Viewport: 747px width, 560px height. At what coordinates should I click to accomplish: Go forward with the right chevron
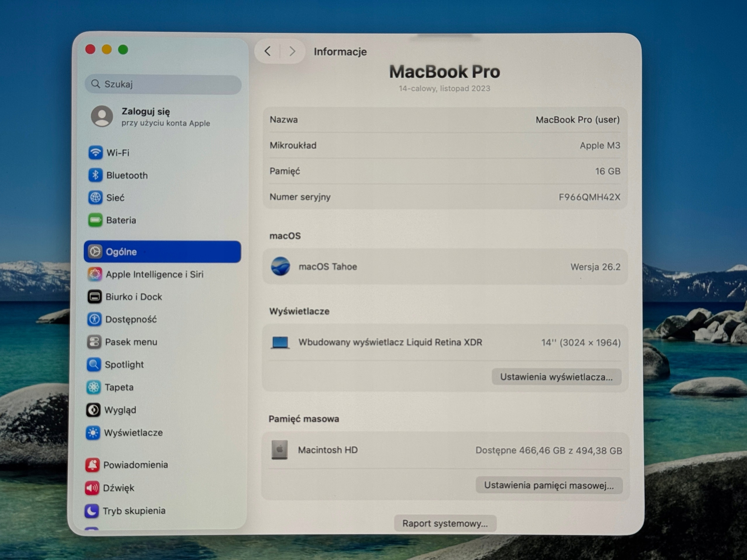point(292,51)
